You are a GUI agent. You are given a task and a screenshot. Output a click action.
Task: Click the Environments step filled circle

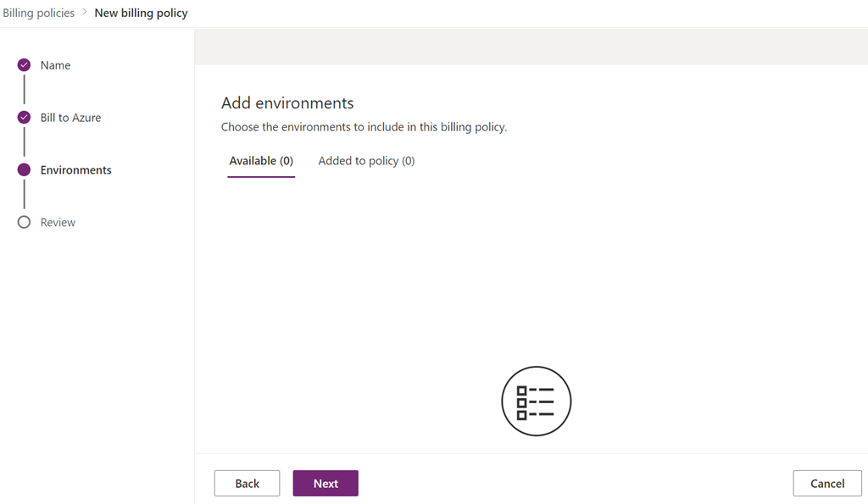point(24,170)
